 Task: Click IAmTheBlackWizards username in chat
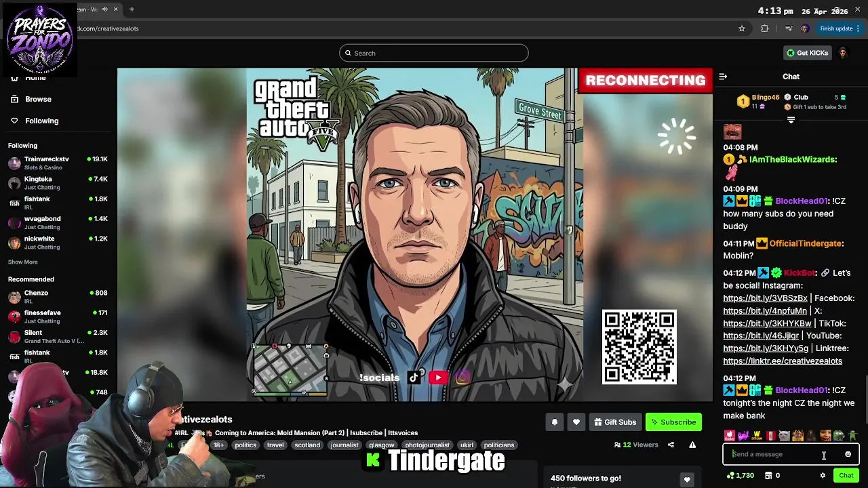click(793, 159)
